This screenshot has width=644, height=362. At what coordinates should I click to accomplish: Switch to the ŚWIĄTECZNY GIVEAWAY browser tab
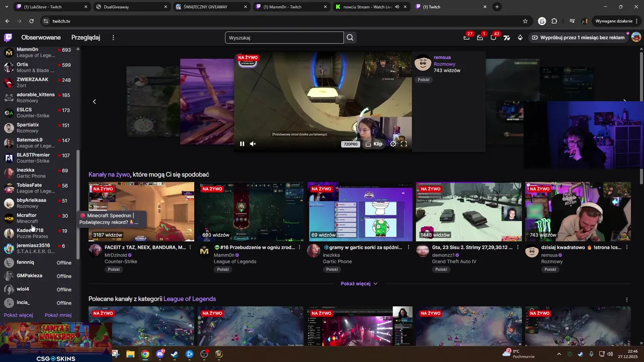pos(212,7)
